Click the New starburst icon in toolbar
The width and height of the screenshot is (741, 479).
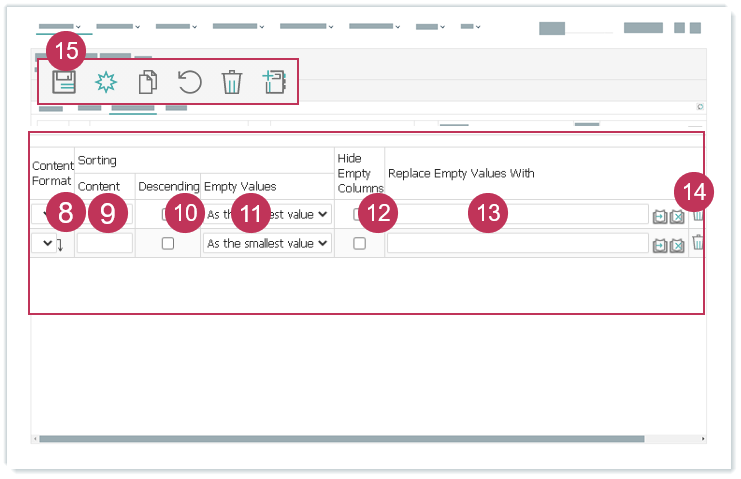click(105, 82)
